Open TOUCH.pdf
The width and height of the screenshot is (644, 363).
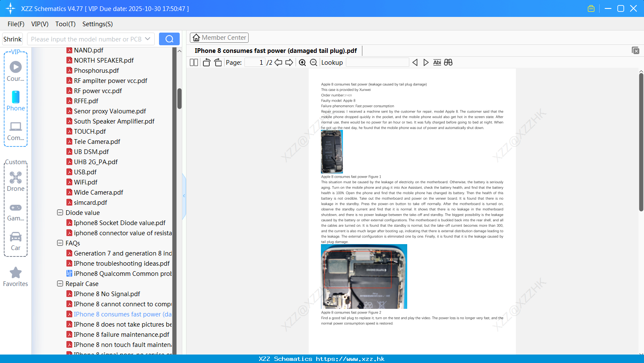click(x=86, y=132)
